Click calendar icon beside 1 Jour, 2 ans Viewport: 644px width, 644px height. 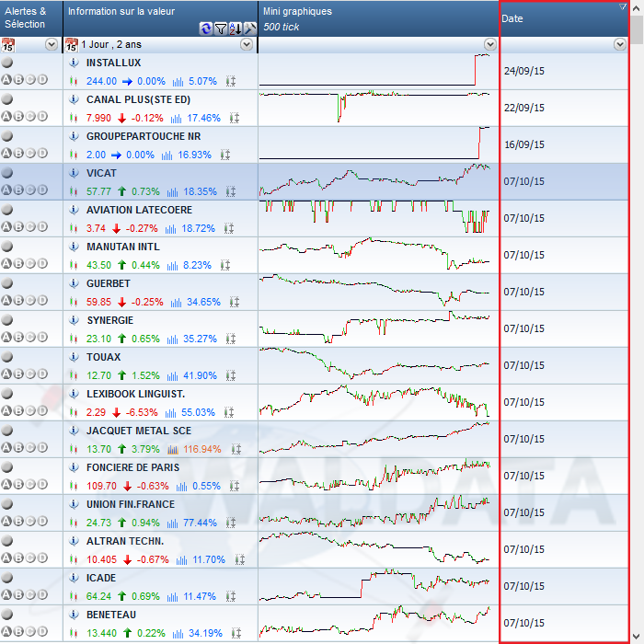pyautogui.click(x=72, y=44)
